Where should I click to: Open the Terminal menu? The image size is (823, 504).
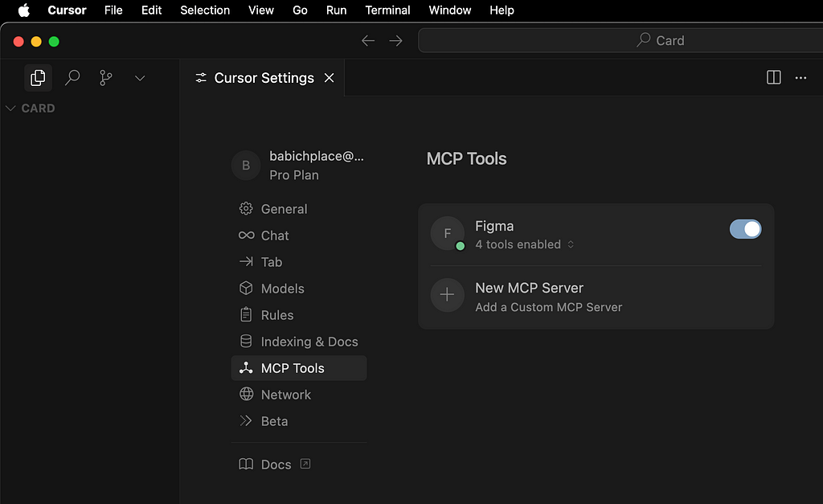click(387, 10)
